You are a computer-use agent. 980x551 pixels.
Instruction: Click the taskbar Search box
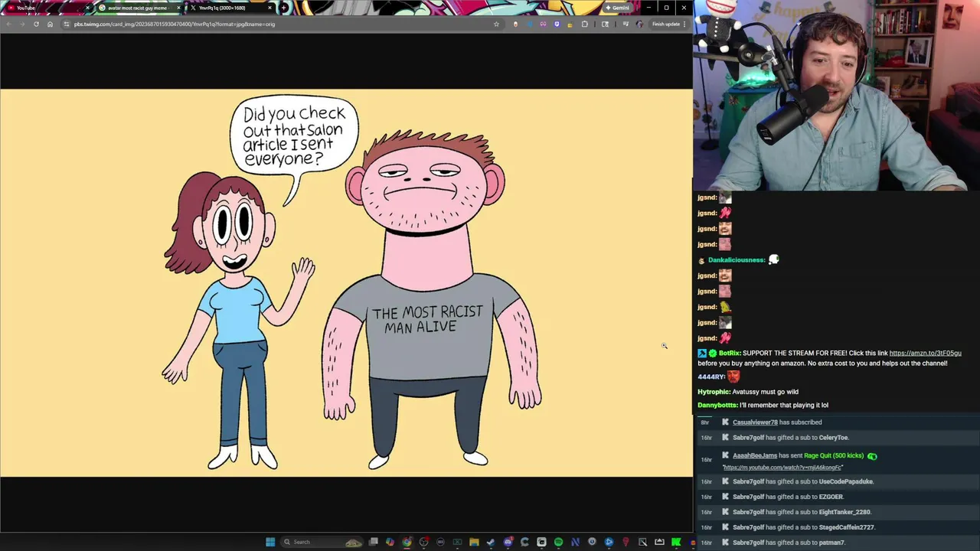point(322,542)
